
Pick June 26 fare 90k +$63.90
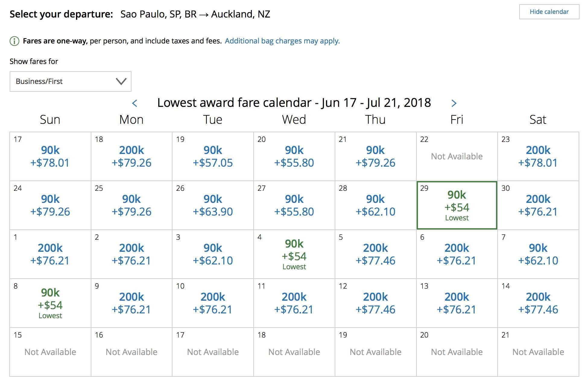(213, 205)
